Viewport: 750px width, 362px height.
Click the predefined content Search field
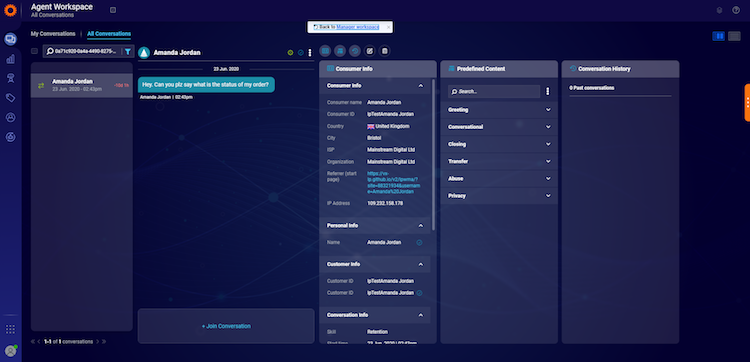tap(494, 91)
